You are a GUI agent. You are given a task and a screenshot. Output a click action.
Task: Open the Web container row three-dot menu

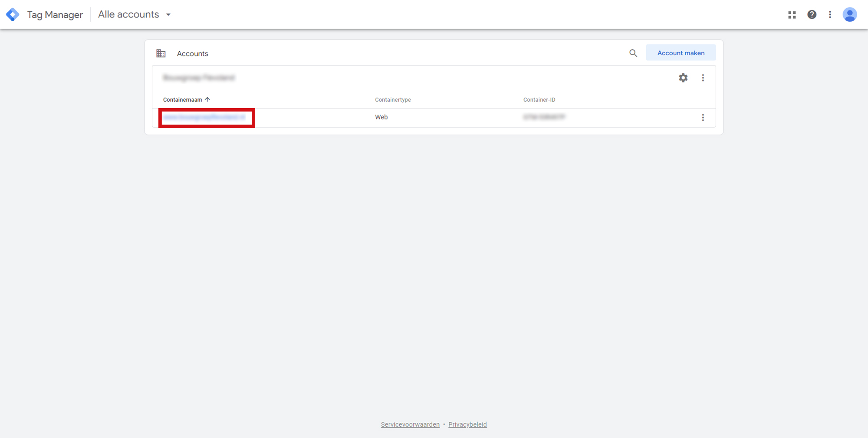point(703,118)
